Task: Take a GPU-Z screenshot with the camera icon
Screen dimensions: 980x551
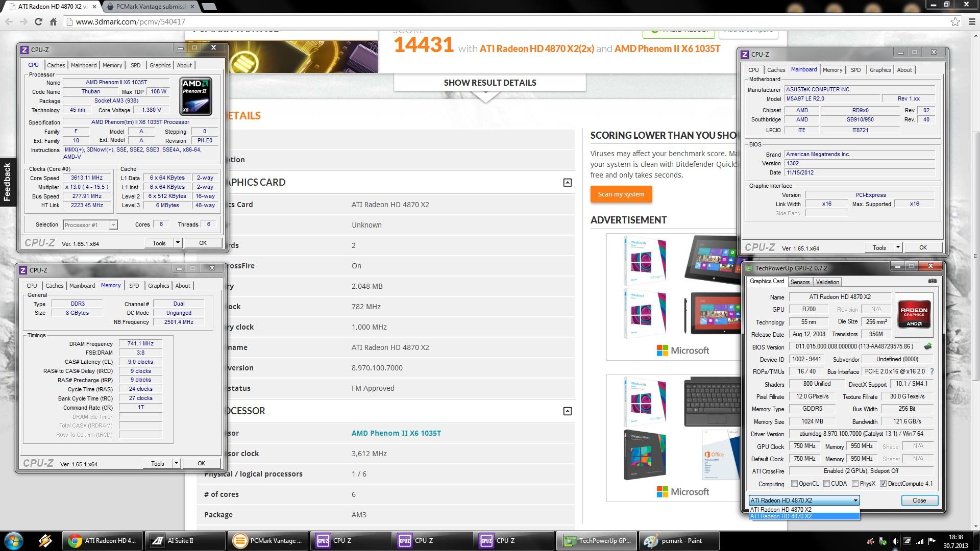Action: pos(932,281)
